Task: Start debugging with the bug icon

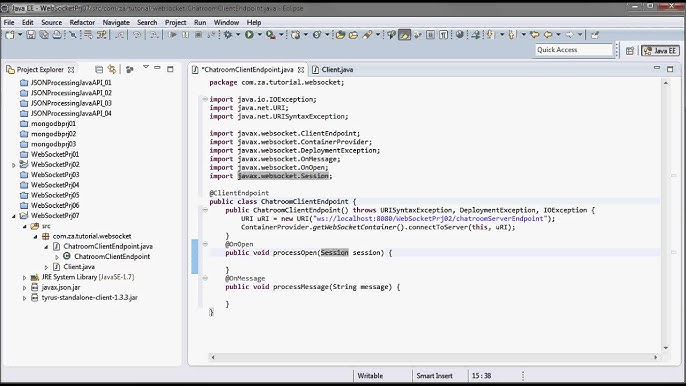Action: (x=228, y=35)
